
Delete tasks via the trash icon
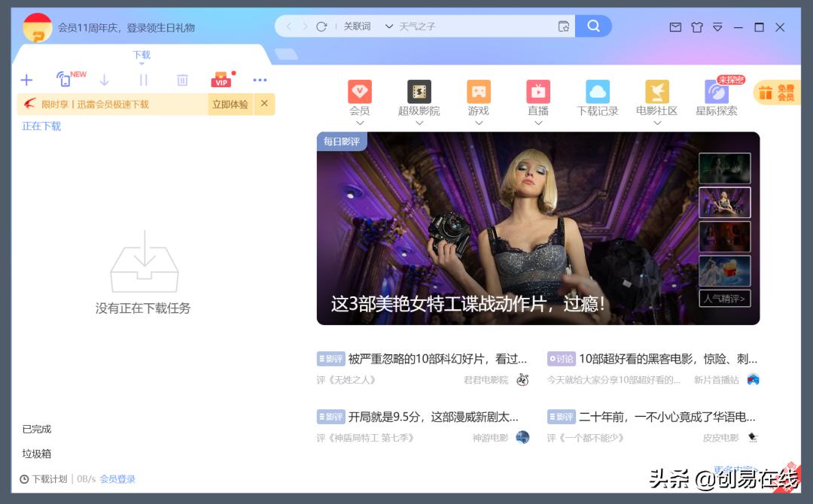coord(182,80)
